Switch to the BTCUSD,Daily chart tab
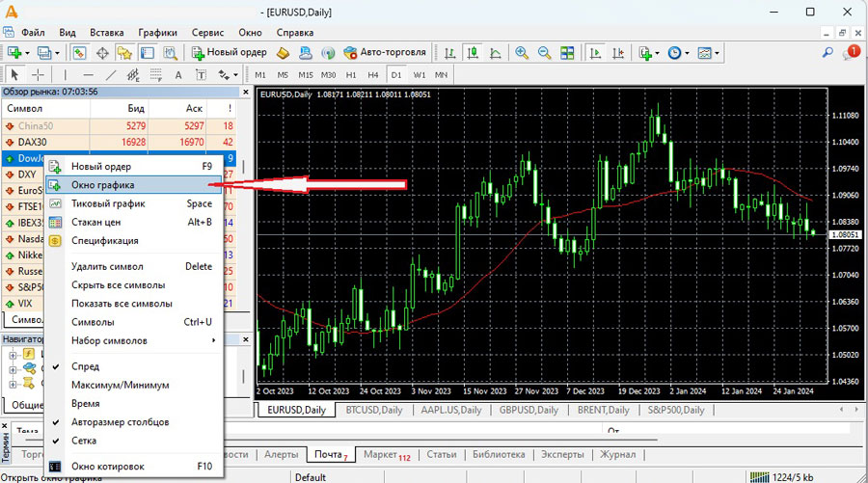 click(375, 410)
